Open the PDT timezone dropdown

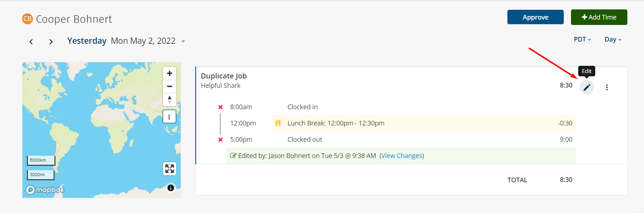pyautogui.click(x=582, y=39)
